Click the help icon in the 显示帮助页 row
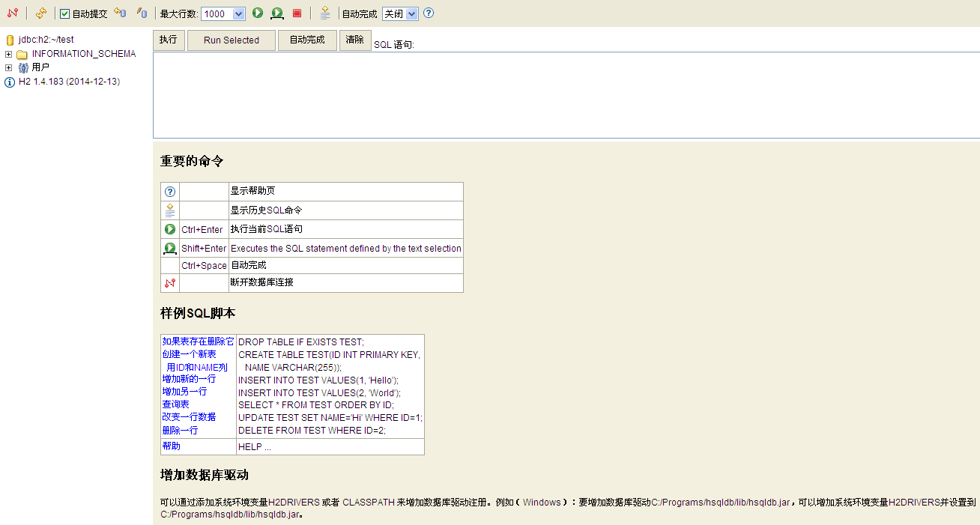Screen dimensions: 980x525 coord(170,192)
